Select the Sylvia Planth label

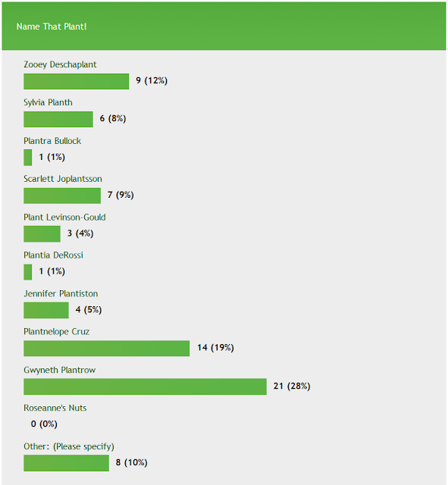pos(48,102)
